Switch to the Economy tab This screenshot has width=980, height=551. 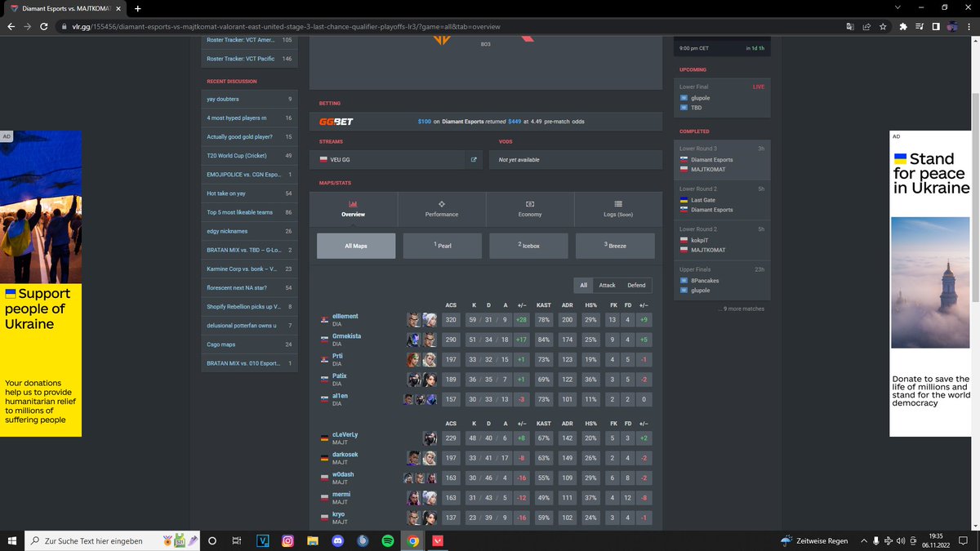529,209
